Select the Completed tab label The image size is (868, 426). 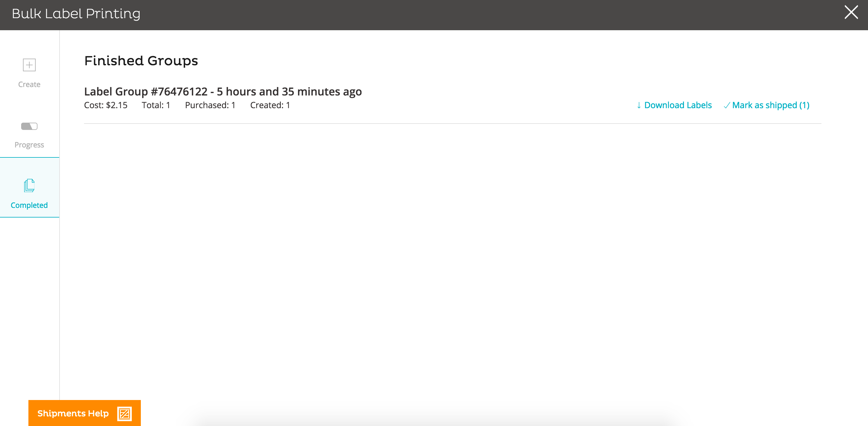point(29,205)
